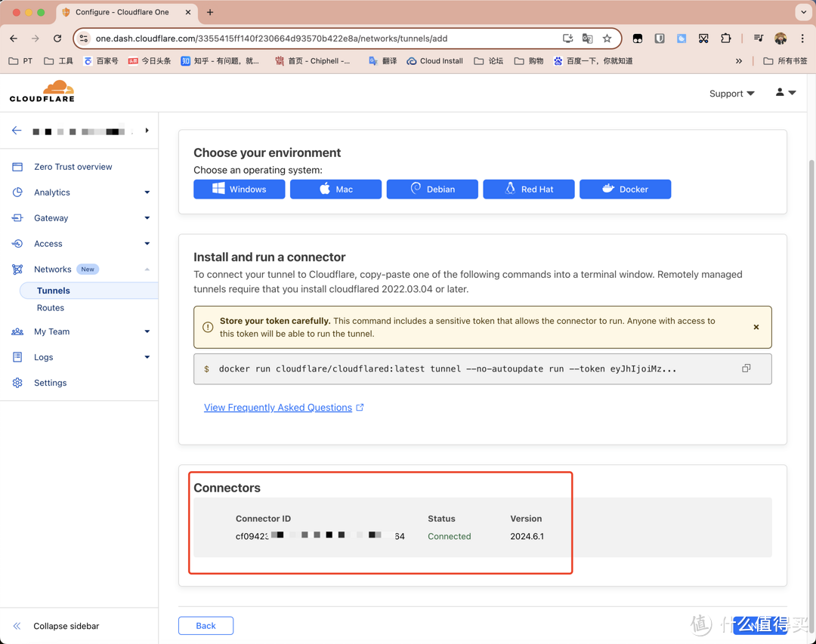Select Windows as the operating system
Viewport: 816px width, 644px height.
pos(239,189)
